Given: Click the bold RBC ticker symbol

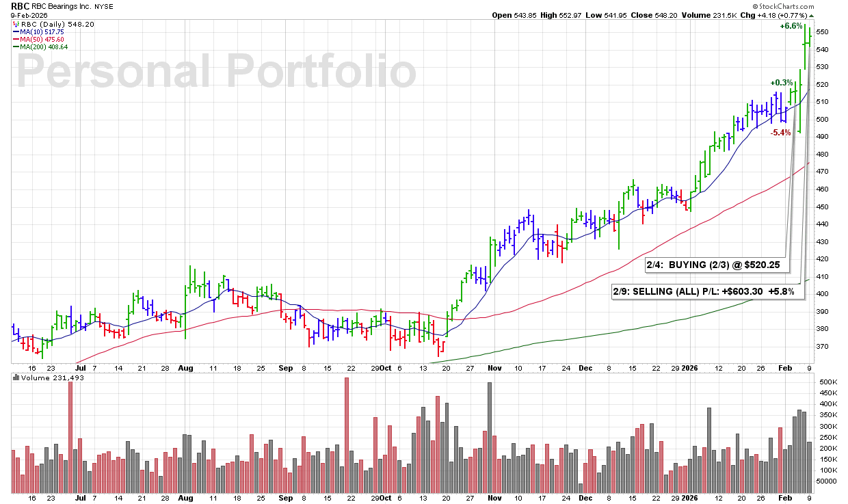Looking at the screenshot, I should pyautogui.click(x=21, y=5).
